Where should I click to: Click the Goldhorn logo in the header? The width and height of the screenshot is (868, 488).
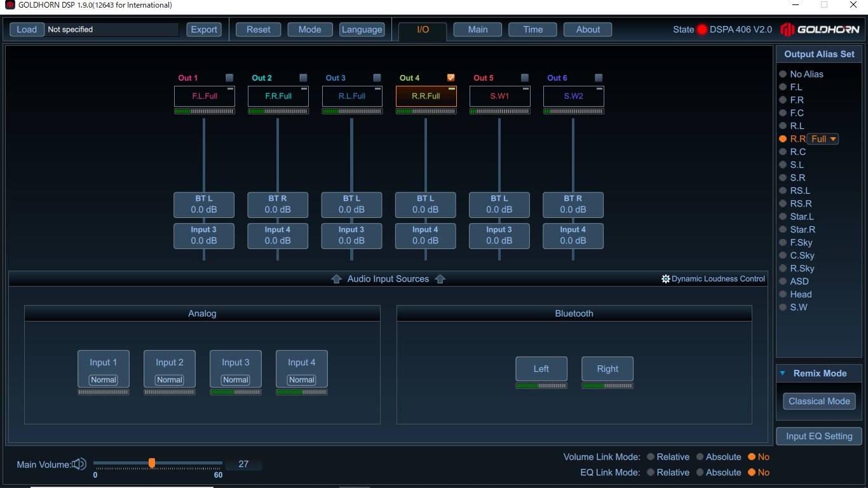click(x=820, y=29)
